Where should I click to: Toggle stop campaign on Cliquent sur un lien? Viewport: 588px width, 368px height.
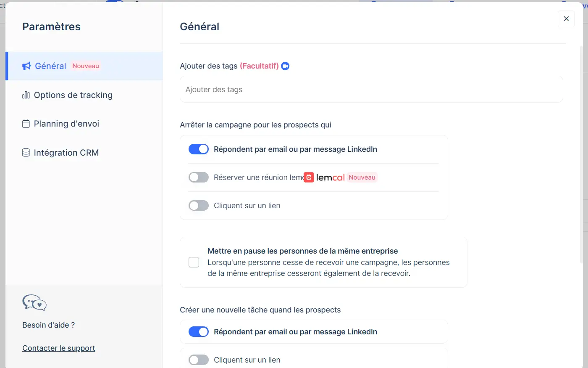point(199,206)
